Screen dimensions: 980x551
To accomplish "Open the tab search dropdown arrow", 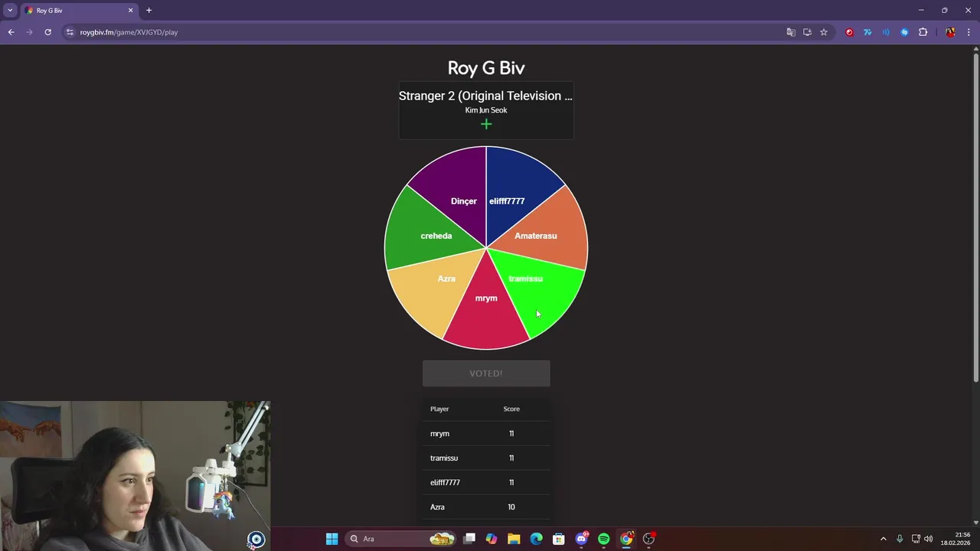I will click(10, 10).
